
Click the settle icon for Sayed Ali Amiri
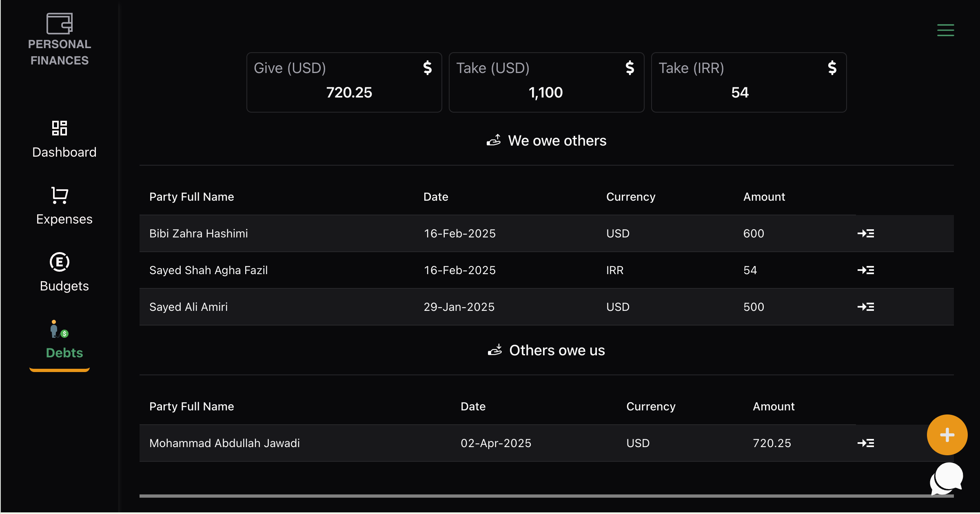point(866,307)
